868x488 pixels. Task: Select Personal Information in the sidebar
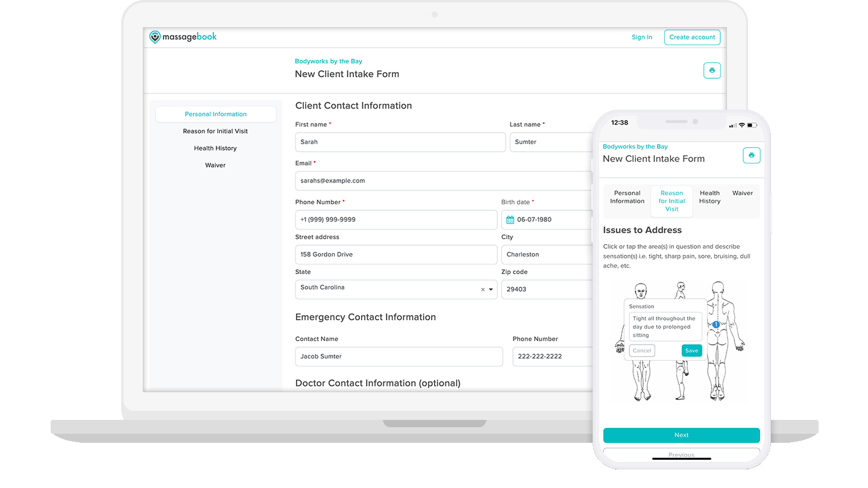tap(215, 114)
